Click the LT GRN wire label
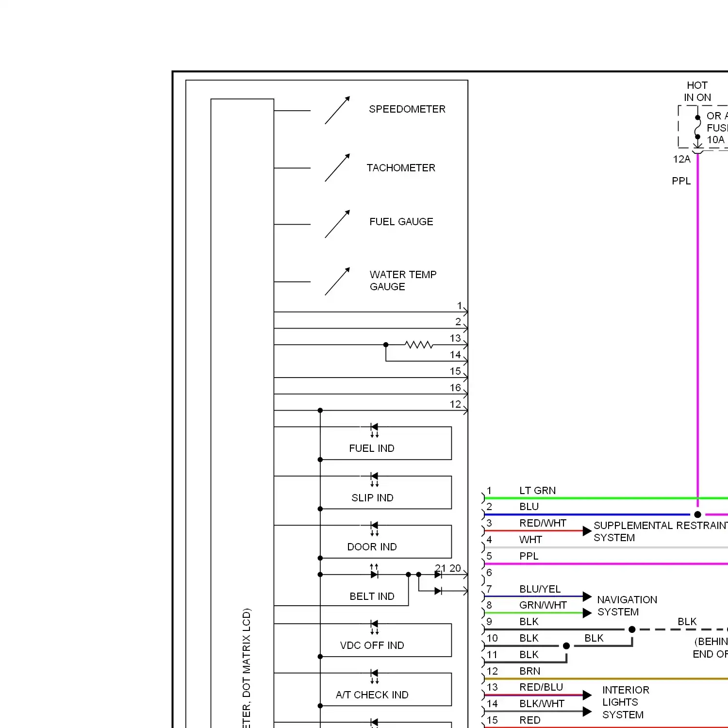Screen dimensions: 728x728 537,491
